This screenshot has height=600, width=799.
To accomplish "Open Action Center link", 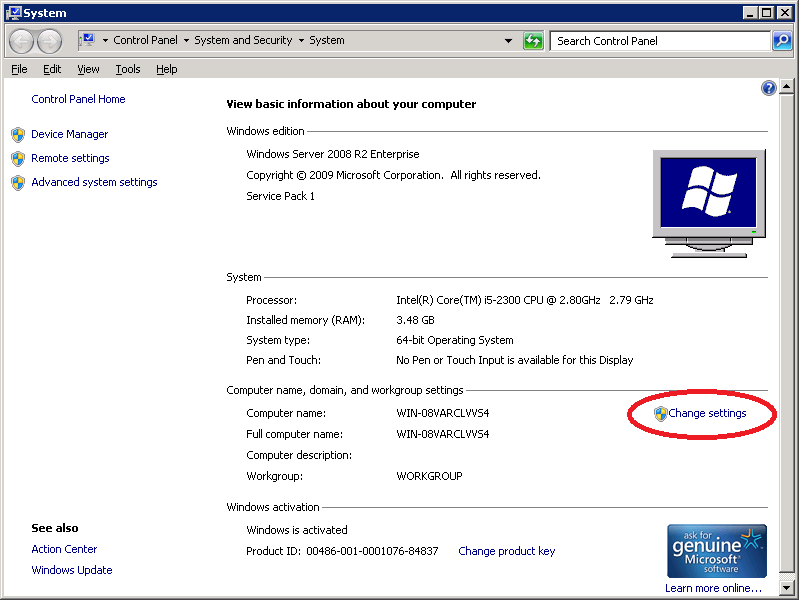I will pyautogui.click(x=64, y=549).
